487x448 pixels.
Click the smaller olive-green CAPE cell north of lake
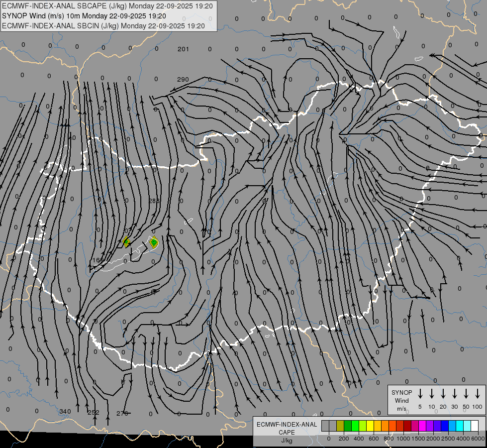click(126, 242)
